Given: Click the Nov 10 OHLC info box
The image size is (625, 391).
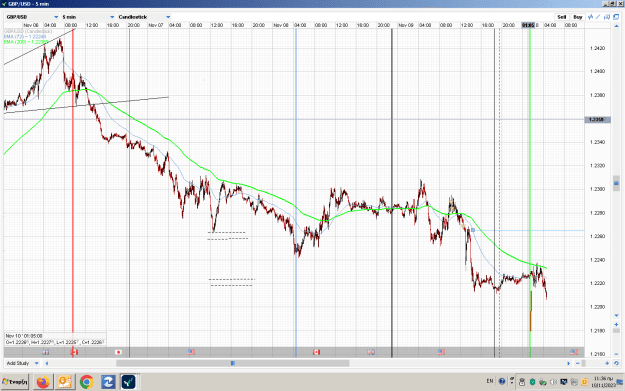Looking at the screenshot, I should point(55,339).
